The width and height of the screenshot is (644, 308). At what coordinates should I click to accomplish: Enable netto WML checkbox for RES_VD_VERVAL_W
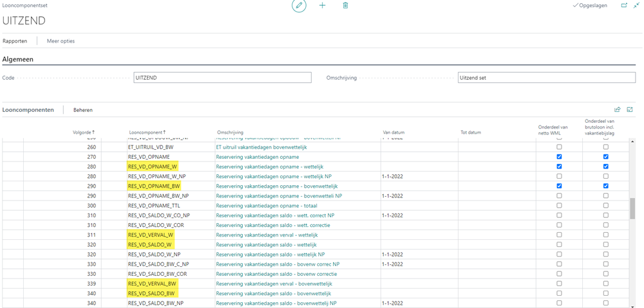[x=559, y=235]
